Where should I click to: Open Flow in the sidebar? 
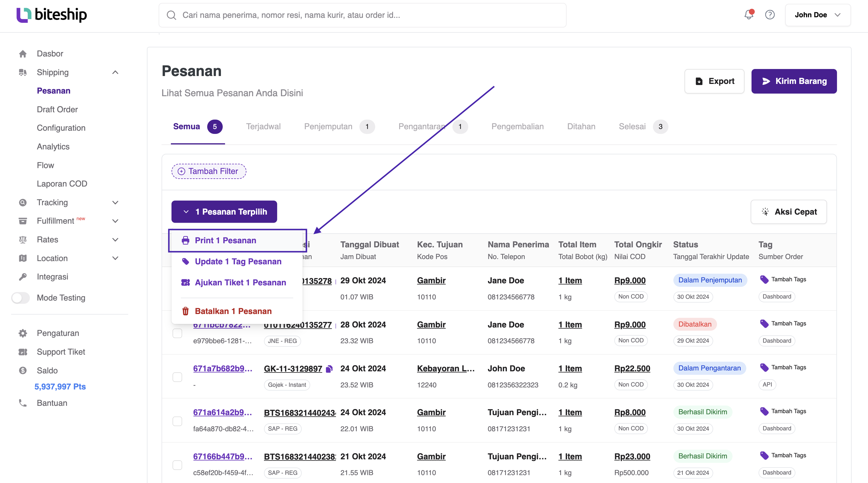point(45,165)
